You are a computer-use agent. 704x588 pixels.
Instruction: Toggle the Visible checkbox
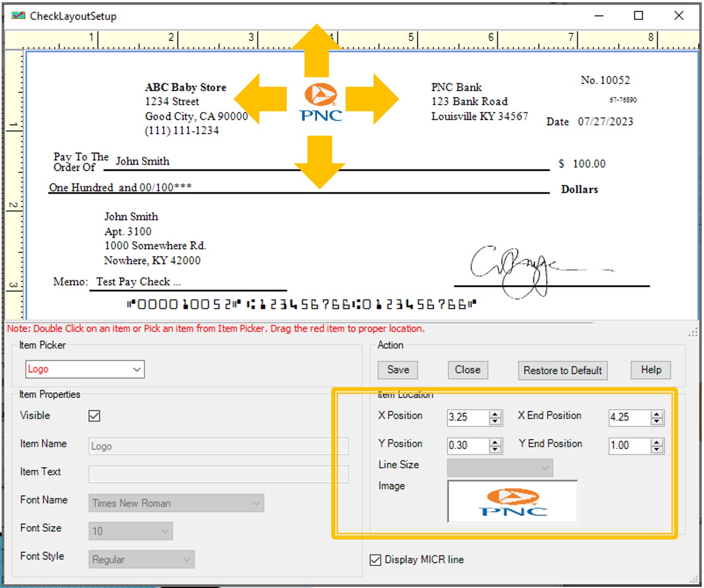[94, 416]
